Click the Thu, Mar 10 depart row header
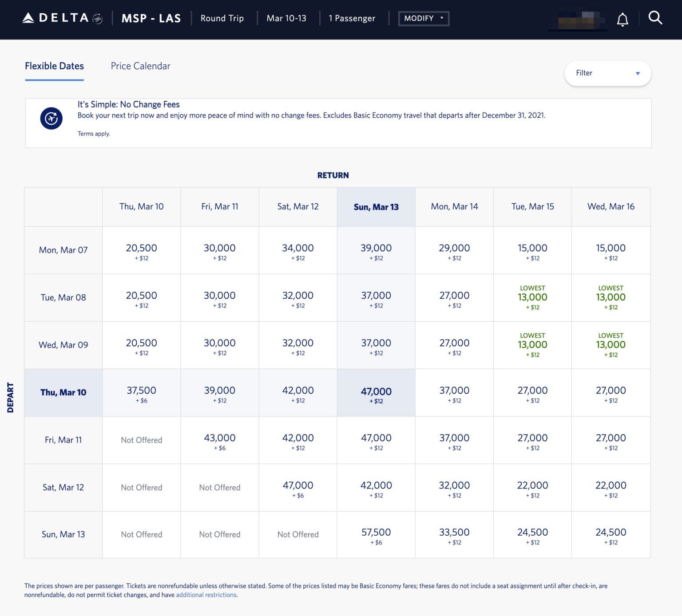Screen dimensions: 682x616 click(63, 392)
